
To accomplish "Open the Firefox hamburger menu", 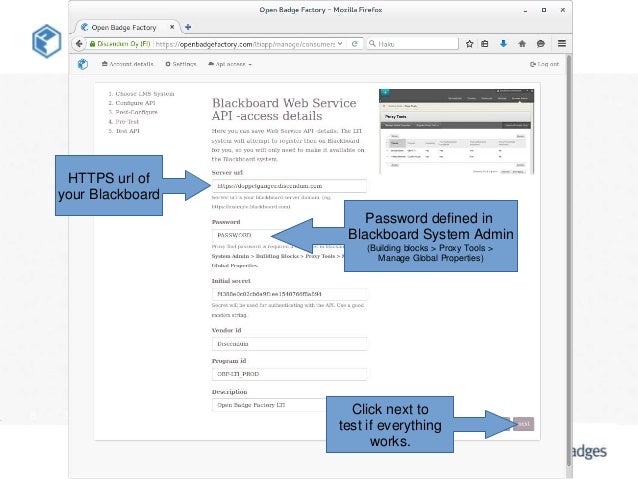I will coord(562,43).
